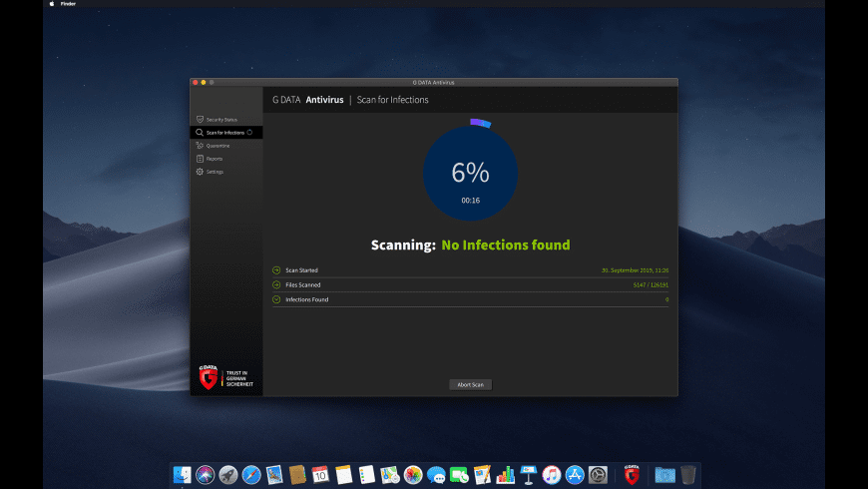Click the 6% scan progress circle
This screenshot has width=868, height=489.
470,173
